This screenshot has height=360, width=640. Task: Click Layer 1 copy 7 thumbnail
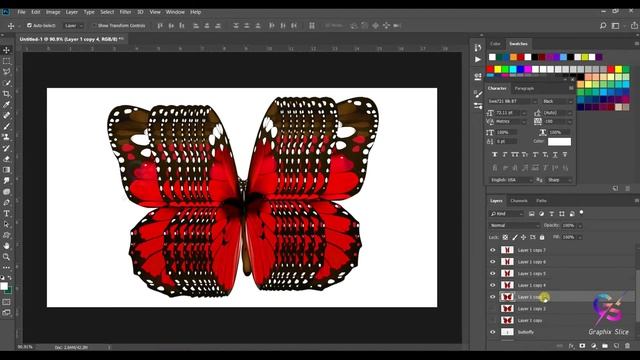(x=507, y=250)
